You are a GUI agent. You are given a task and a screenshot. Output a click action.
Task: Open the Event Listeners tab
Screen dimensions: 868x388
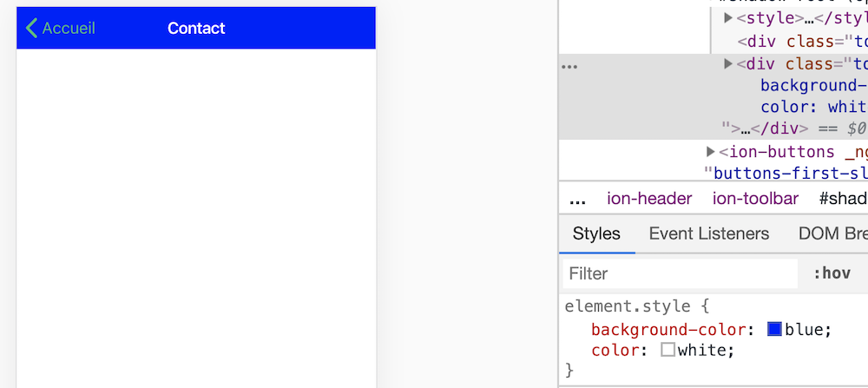pos(708,233)
